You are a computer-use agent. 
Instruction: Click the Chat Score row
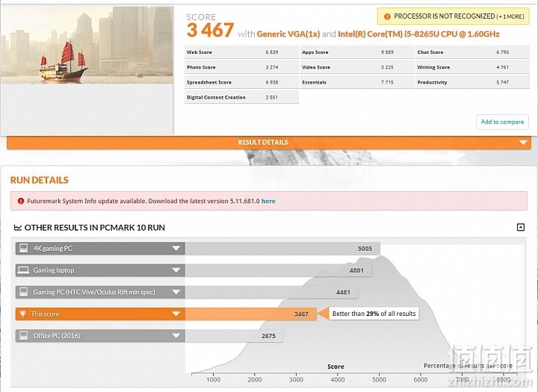472,52
